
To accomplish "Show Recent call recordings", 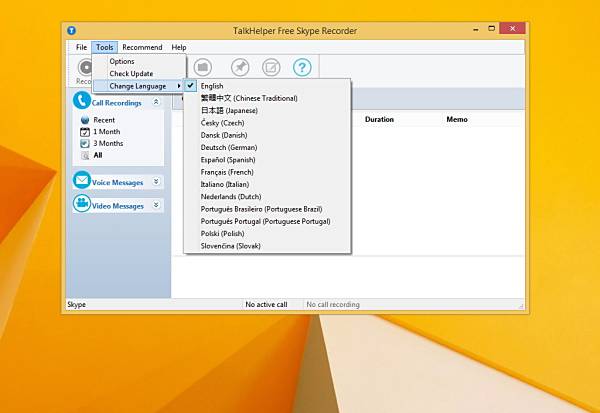I will 104,120.
